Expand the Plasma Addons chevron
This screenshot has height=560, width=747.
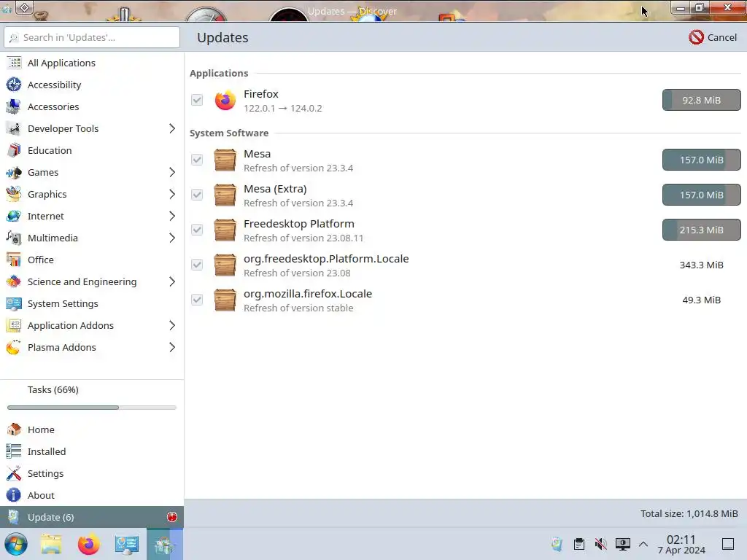[172, 348]
